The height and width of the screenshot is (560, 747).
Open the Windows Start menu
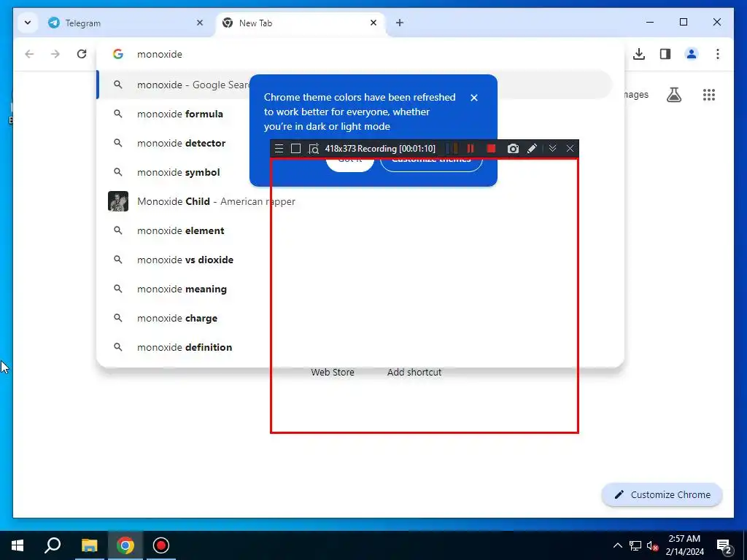click(x=18, y=545)
